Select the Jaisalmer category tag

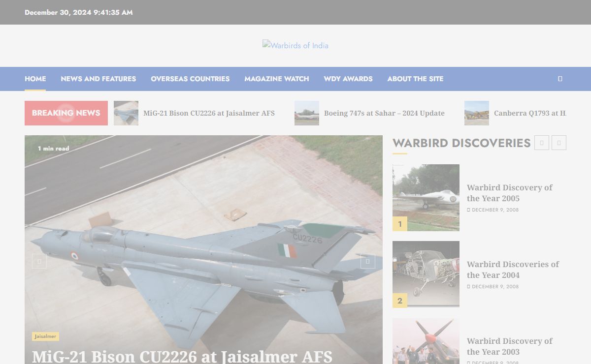45,336
